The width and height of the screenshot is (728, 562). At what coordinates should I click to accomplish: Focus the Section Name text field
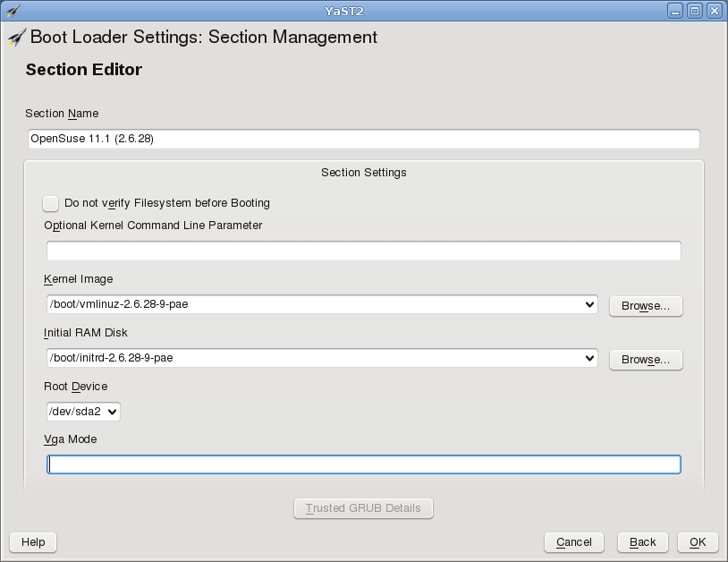[x=363, y=139]
